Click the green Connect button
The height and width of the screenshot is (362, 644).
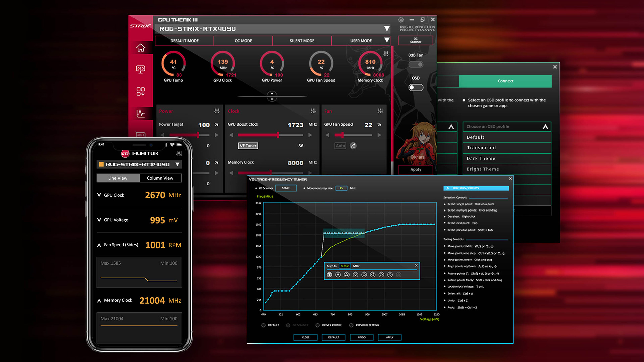tap(505, 81)
